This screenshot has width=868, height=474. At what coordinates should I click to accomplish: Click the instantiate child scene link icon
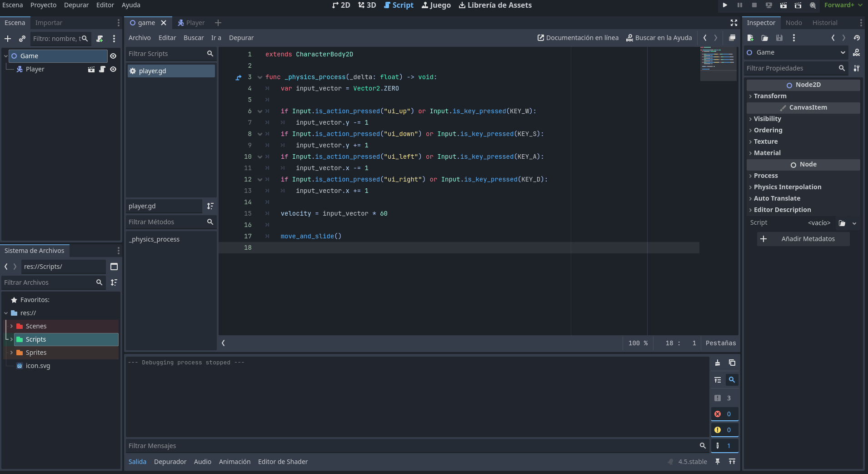pos(22,39)
